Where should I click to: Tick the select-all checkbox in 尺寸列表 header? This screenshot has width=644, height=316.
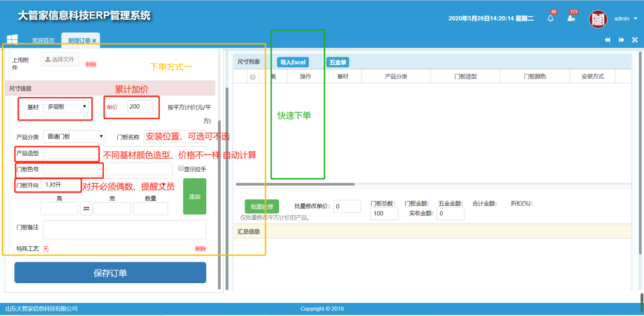tap(253, 77)
